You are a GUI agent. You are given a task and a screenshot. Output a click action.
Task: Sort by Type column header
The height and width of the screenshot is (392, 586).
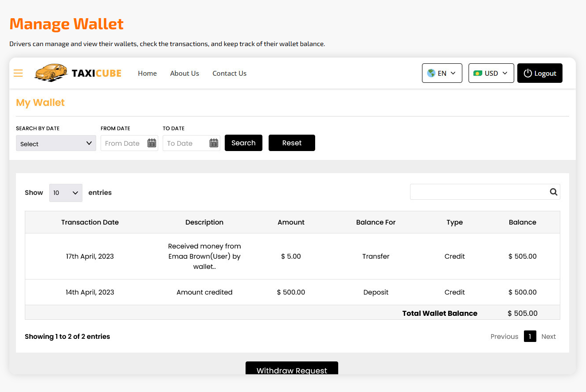click(455, 222)
